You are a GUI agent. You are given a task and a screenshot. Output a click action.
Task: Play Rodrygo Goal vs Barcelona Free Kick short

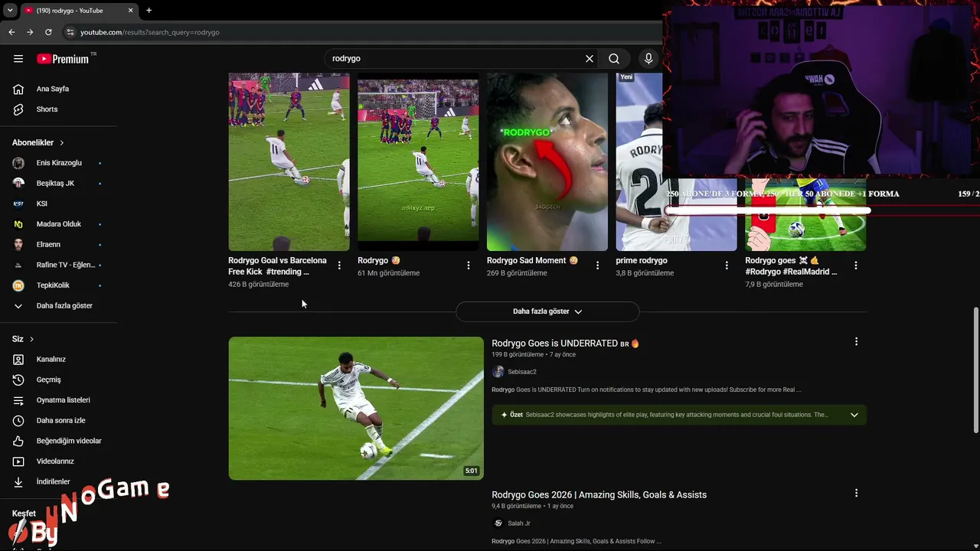tap(289, 162)
